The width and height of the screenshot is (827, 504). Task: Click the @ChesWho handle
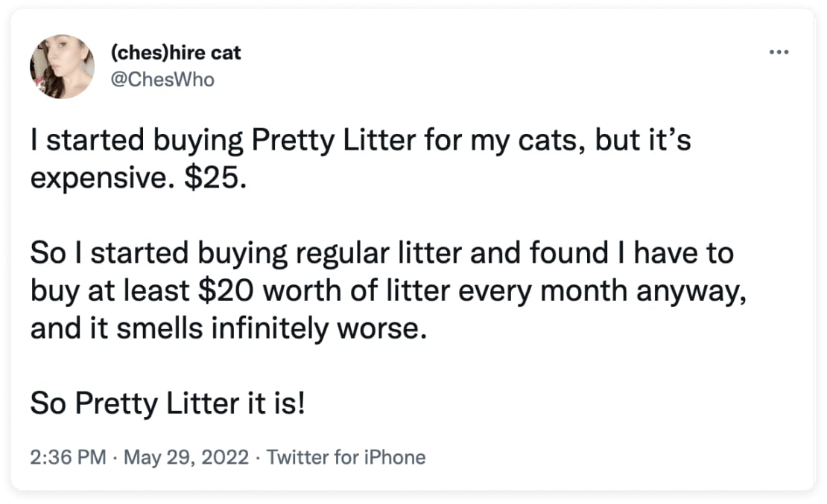point(162,80)
